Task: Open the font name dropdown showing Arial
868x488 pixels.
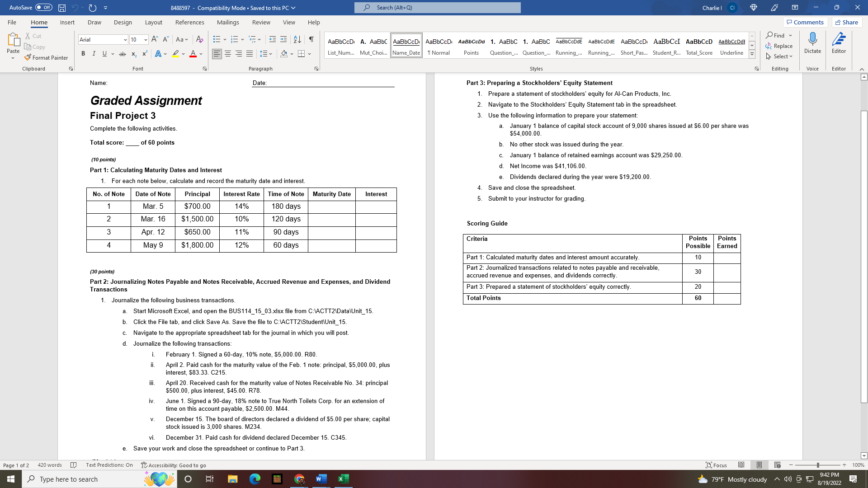Action: pyautogui.click(x=125, y=40)
